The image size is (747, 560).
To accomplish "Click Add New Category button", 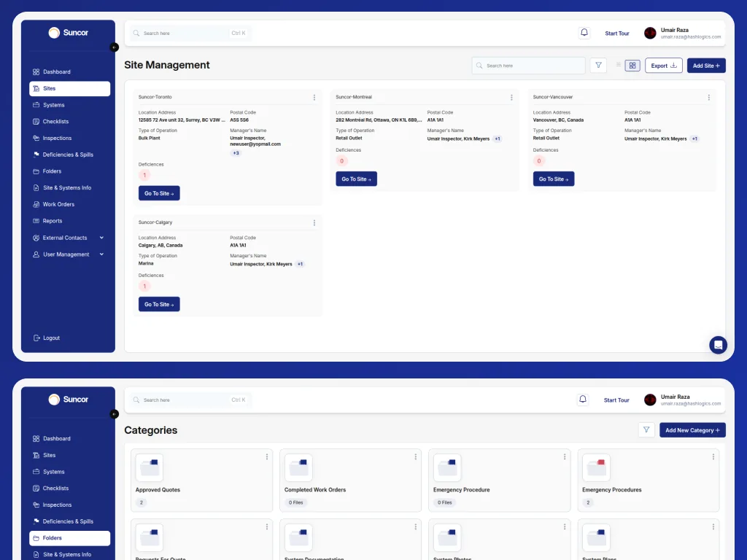I will pyautogui.click(x=692, y=430).
